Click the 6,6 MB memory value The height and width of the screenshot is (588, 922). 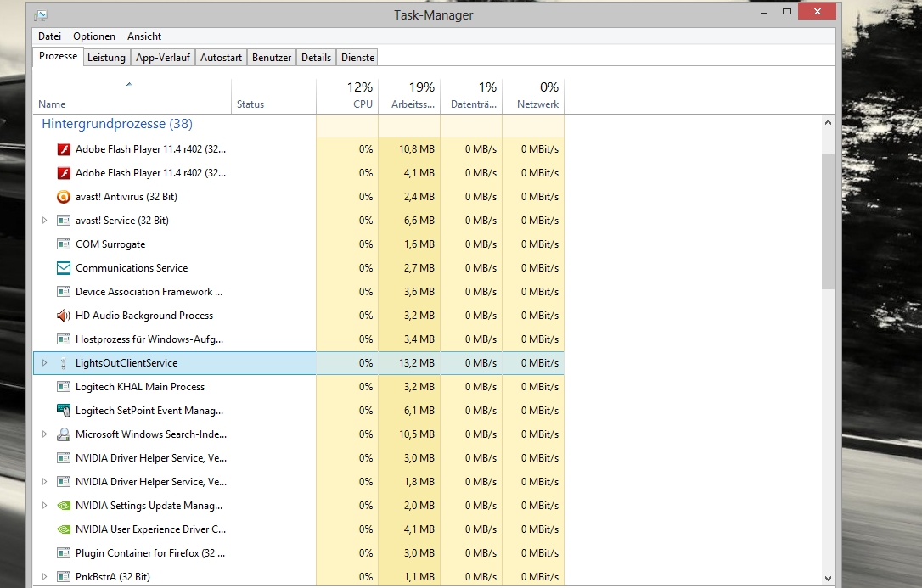[x=419, y=221]
